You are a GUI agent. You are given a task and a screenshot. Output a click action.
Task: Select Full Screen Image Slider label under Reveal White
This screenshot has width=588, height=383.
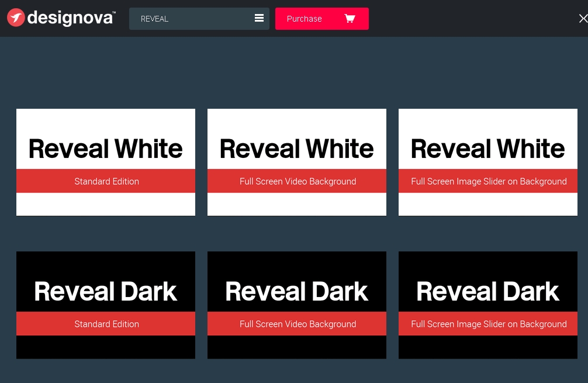[x=489, y=181]
